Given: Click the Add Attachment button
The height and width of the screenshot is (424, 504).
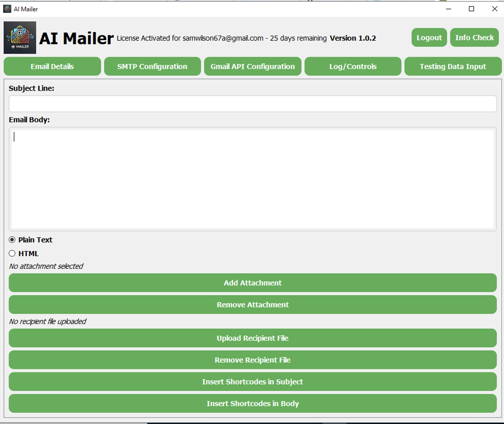Looking at the screenshot, I should coord(253,283).
